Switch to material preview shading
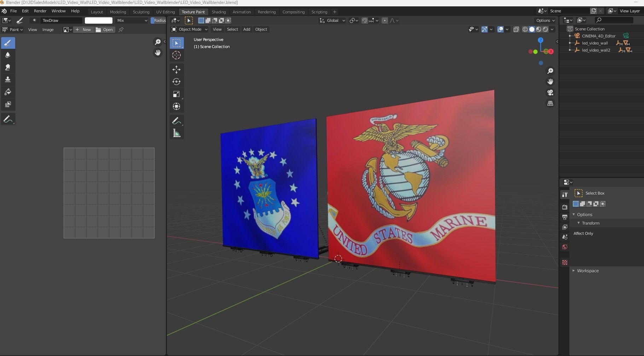 point(539,30)
